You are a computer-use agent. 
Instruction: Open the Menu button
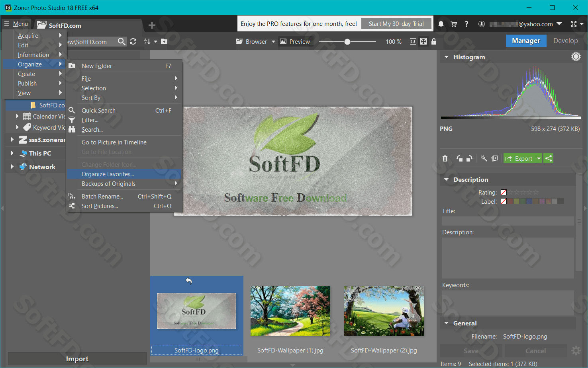[x=16, y=24]
